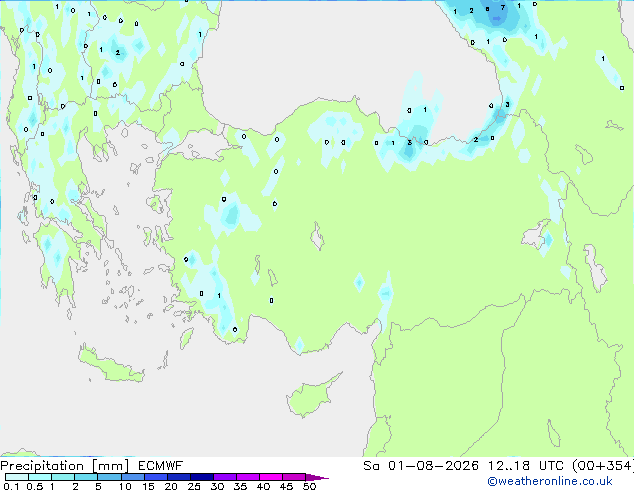Click the '10' legend scale label
Viewport: 634px width, 490px height.
pyautogui.click(x=125, y=486)
